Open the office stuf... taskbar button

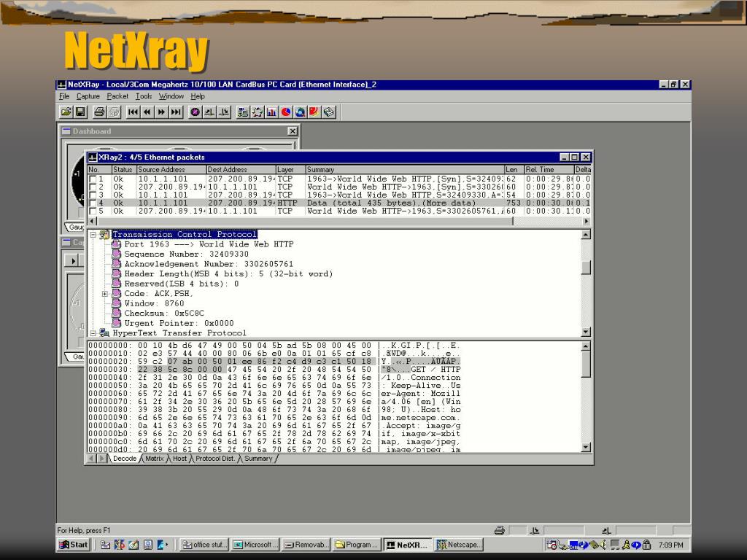click(x=205, y=545)
